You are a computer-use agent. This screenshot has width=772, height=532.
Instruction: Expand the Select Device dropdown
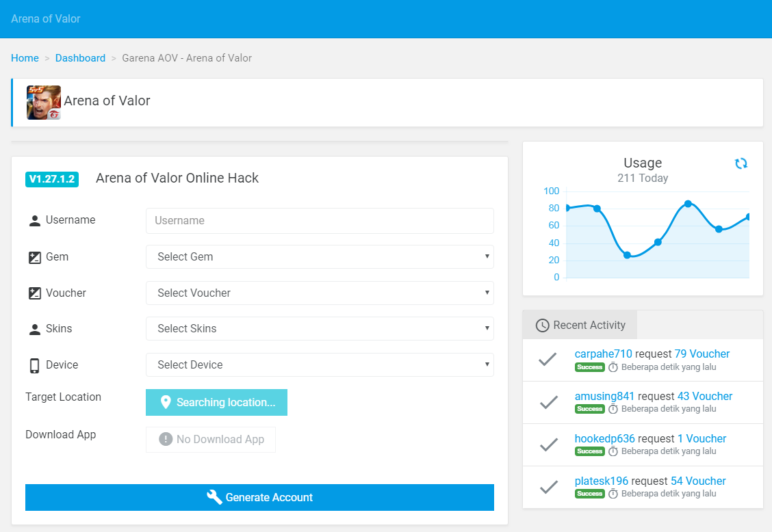pyautogui.click(x=320, y=364)
